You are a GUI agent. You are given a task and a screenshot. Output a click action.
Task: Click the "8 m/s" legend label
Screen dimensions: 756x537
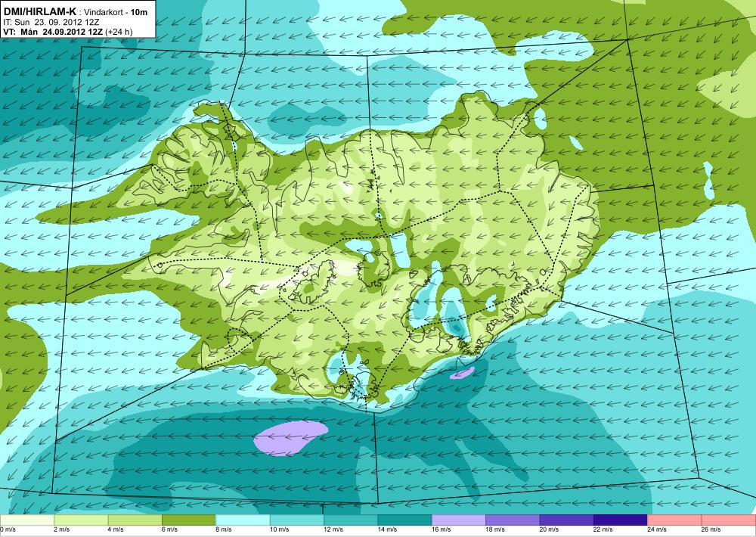point(224,529)
